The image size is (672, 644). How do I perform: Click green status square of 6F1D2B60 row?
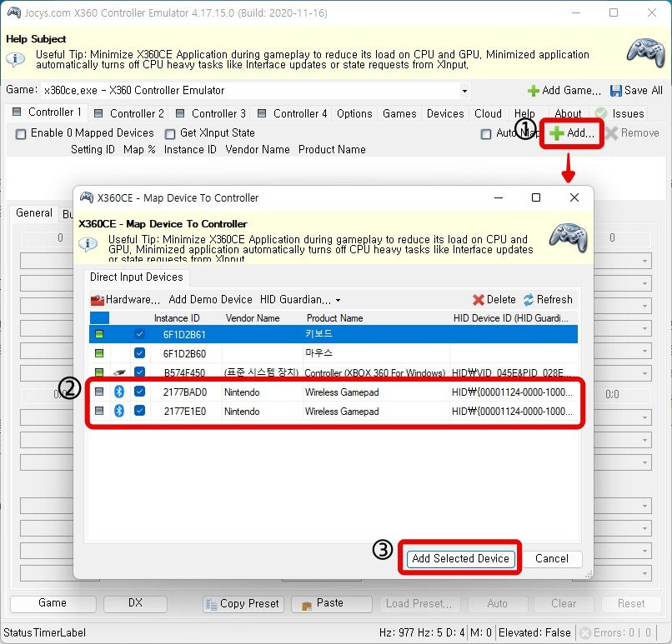point(99,353)
